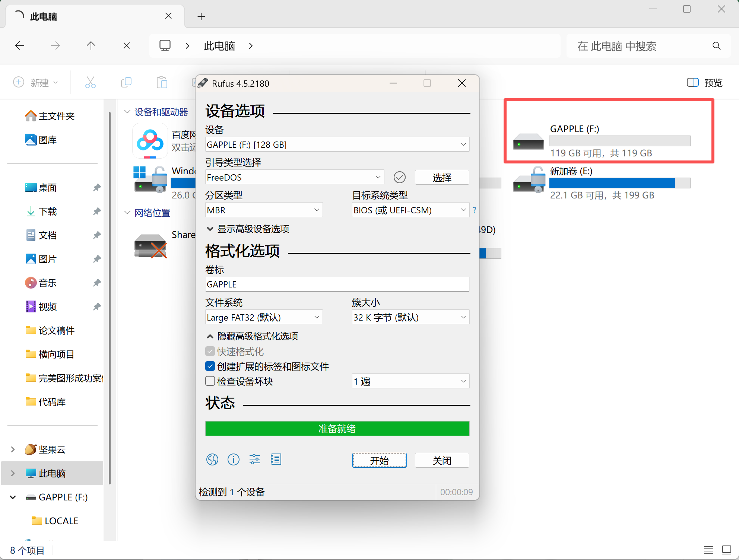Click the green 准备就绪 progress bar

pos(337,429)
